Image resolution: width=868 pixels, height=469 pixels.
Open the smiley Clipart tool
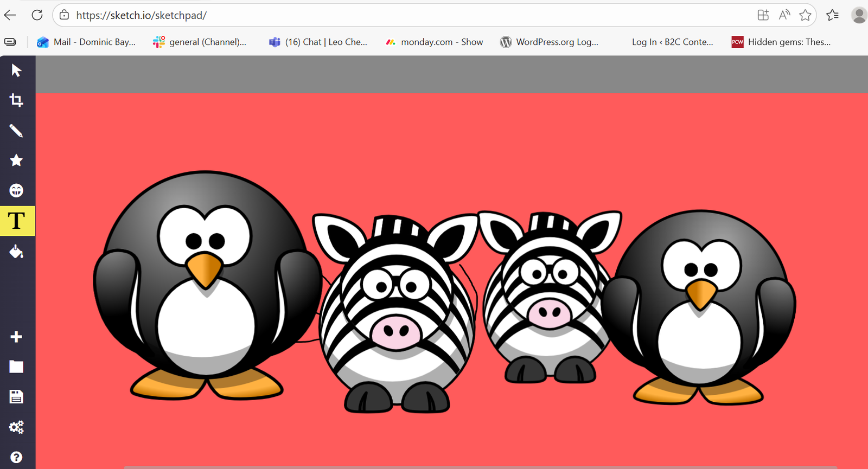[x=16, y=190]
